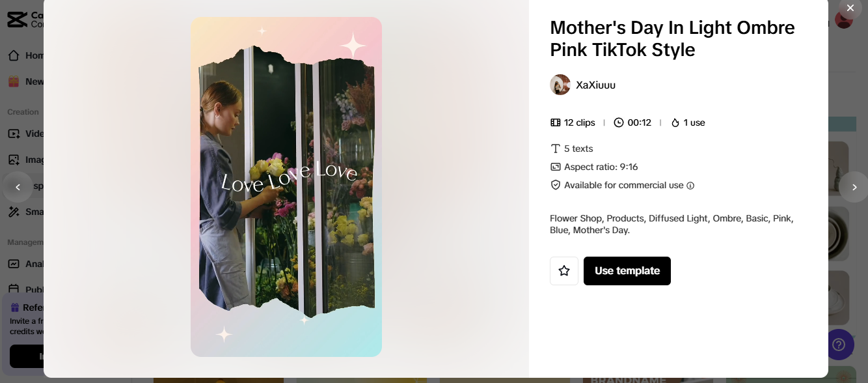The image size is (868, 383).
Task: Click the Smart tools wand icon
Action: (14, 212)
